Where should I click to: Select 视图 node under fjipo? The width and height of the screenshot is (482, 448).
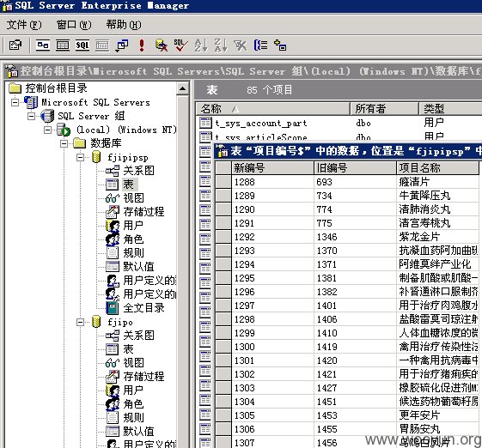pos(133,363)
